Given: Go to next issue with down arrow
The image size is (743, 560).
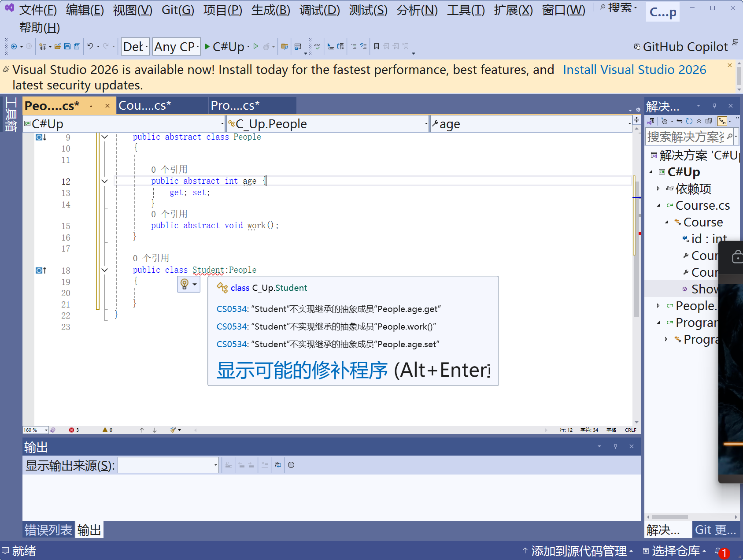Looking at the screenshot, I should pos(155,430).
